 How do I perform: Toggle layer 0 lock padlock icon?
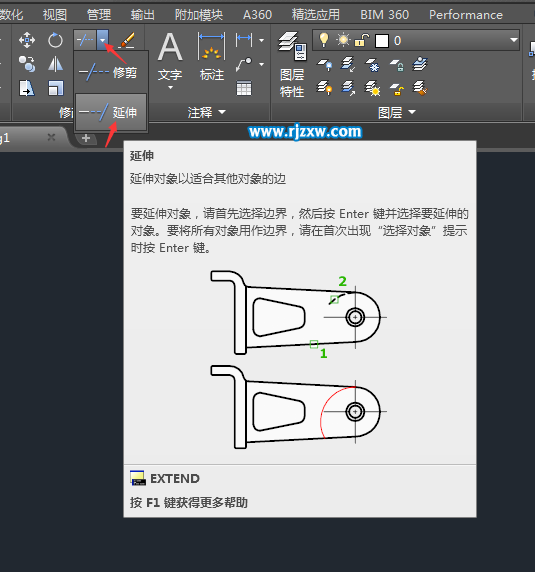(362, 40)
